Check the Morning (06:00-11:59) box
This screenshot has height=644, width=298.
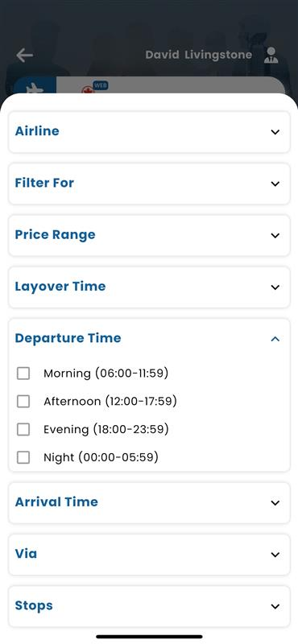coord(23,374)
